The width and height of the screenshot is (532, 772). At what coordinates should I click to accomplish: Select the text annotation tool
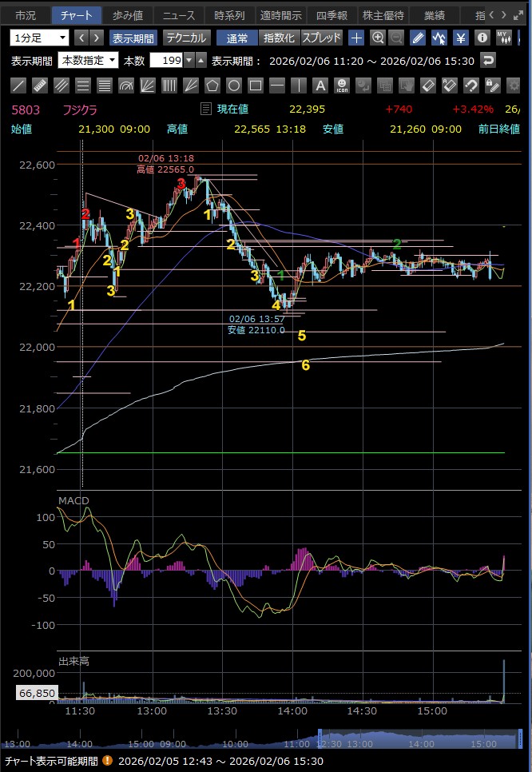click(320, 86)
